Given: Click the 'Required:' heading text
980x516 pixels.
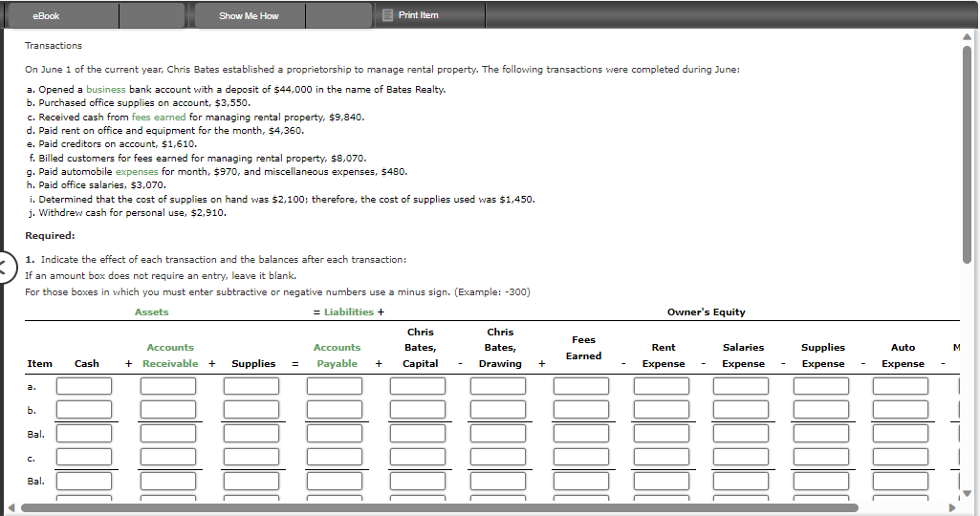Looking at the screenshot, I should (50, 235).
